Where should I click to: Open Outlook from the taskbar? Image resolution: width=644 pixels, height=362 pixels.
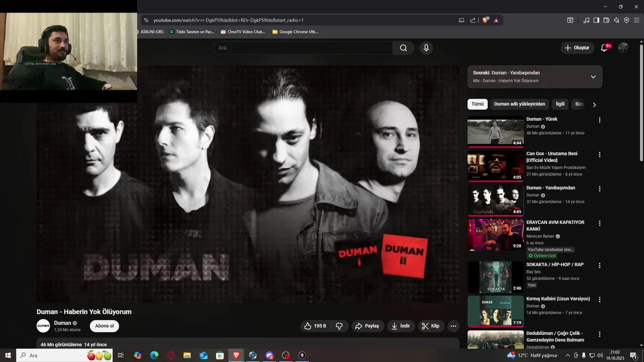(204, 355)
